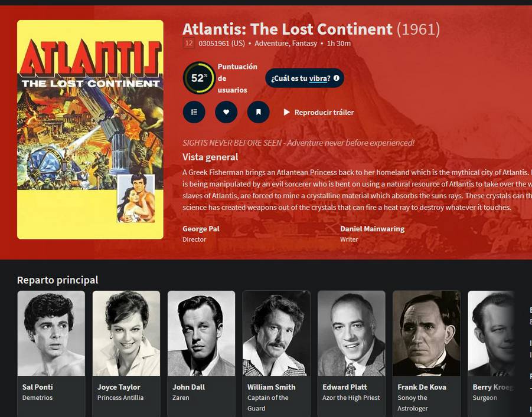Open John Dall cast photo
Viewport: 532px width, 417px height.
point(201,333)
